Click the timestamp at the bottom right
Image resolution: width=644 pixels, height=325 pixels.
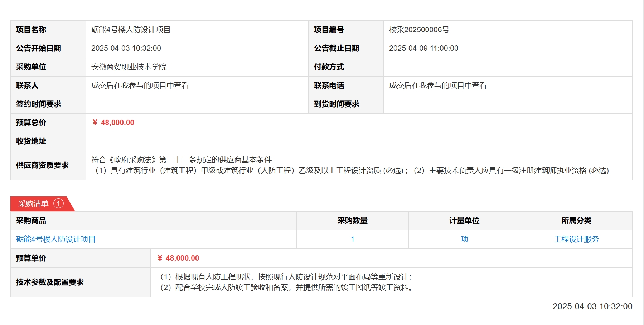pos(592,306)
